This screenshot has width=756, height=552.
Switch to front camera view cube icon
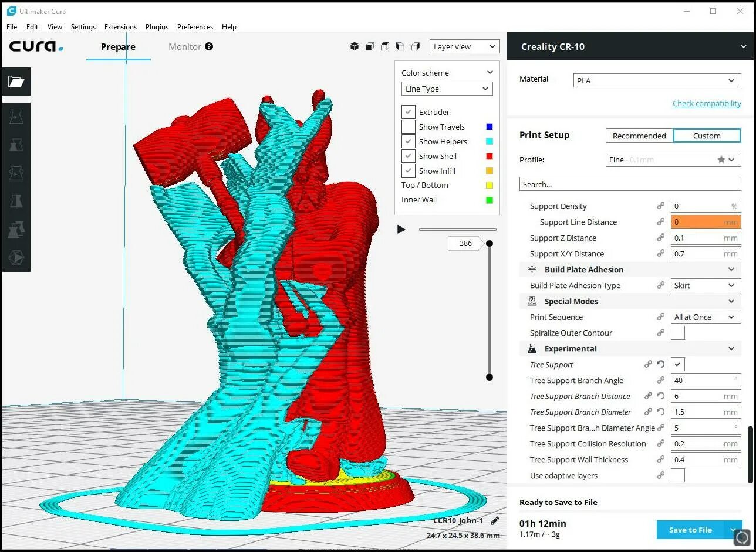pyautogui.click(x=370, y=46)
